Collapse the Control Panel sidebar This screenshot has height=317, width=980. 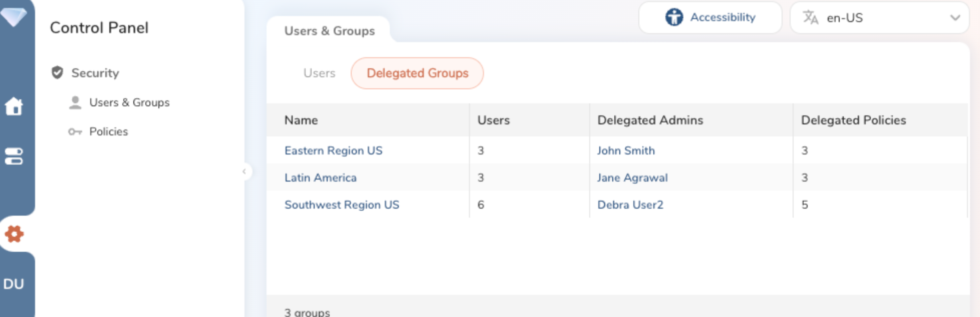(244, 172)
